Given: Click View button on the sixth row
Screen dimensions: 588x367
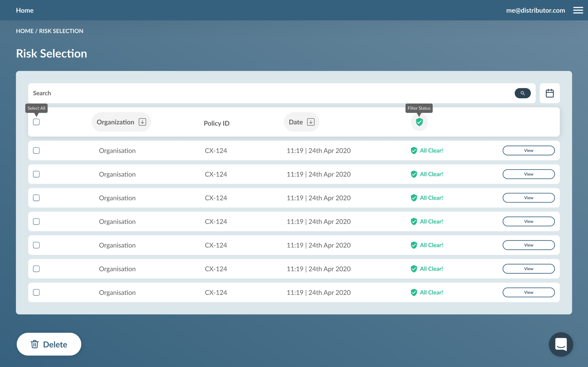Looking at the screenshot, I should (x=528, y=269).
